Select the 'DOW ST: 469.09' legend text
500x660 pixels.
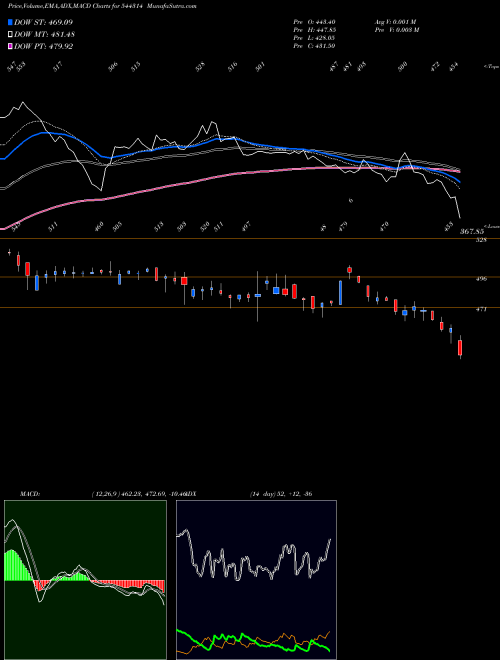click(x=44, y=22)
